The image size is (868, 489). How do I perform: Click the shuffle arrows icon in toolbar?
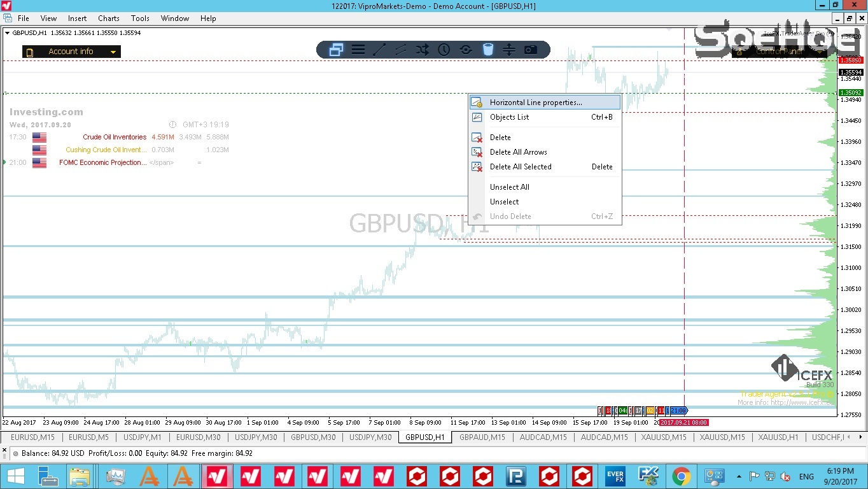tap(423, 50)
